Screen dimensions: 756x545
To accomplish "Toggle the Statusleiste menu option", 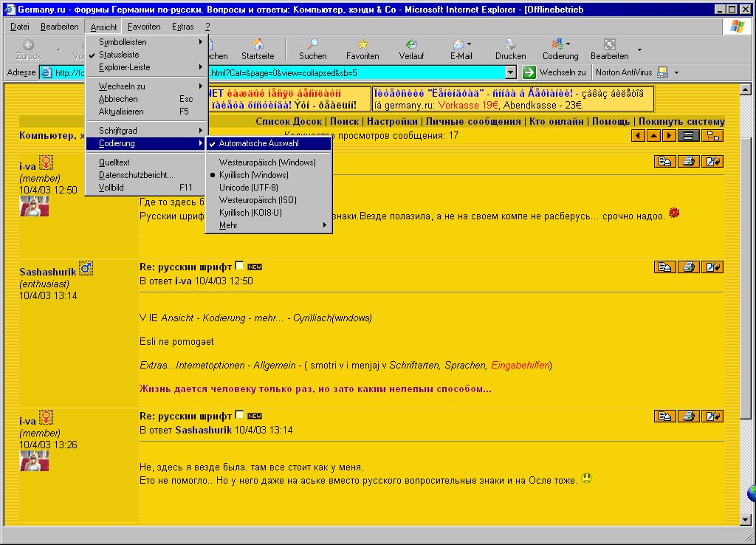I will click(119, 55).
